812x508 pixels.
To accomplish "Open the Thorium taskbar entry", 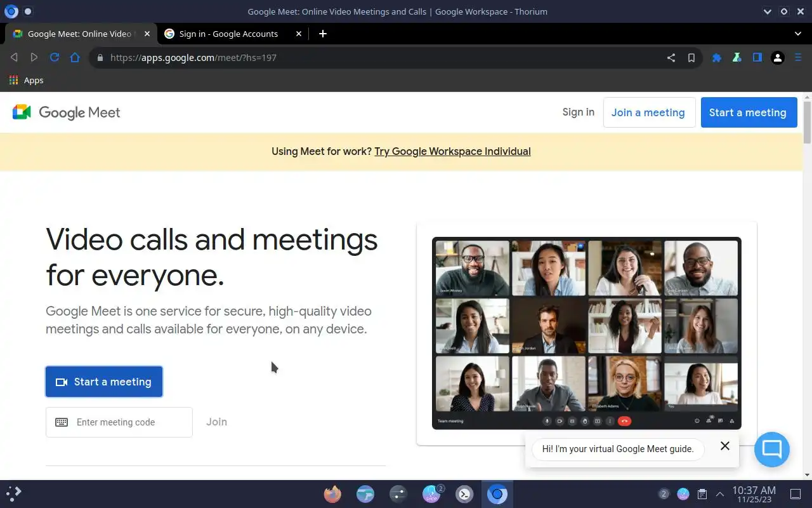I will pos(497,493).
